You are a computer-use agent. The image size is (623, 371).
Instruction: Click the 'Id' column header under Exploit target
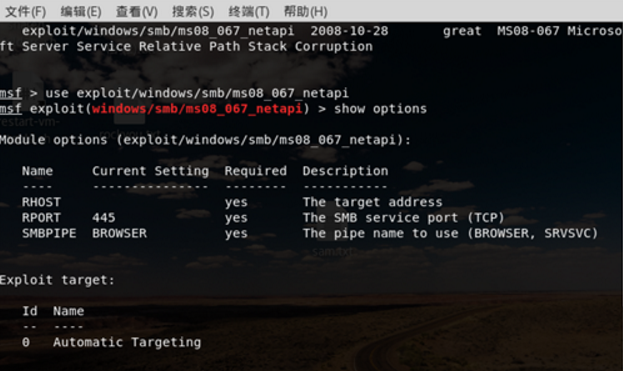pos(30,311)
